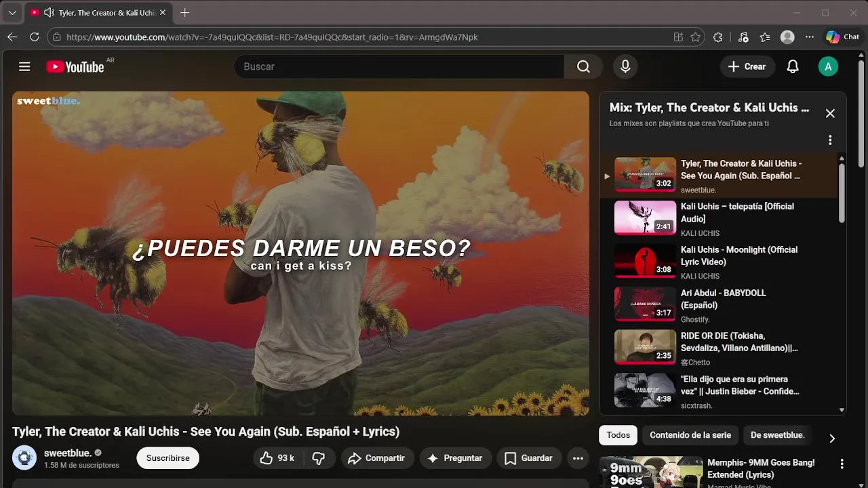
Task: Play Ari Abdul BABYDOLL thumbnail
Action: tap(645, 304)
